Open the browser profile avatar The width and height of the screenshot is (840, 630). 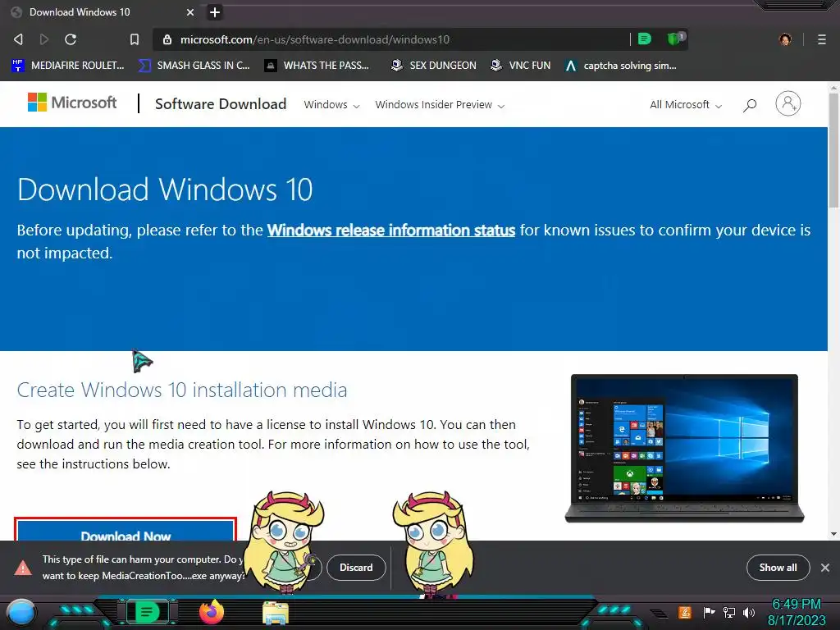click(785, 39)
